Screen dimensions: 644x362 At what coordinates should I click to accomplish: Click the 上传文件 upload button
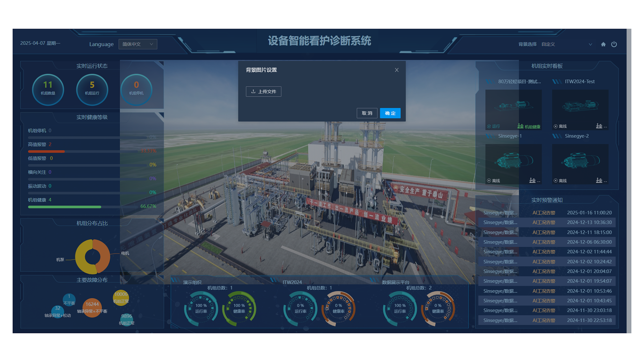264,92
